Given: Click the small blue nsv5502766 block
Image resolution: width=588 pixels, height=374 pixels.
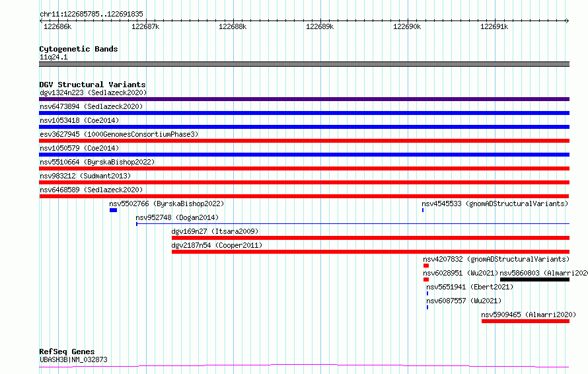Looking at the screenshot, I should click(x=113, y=210).
